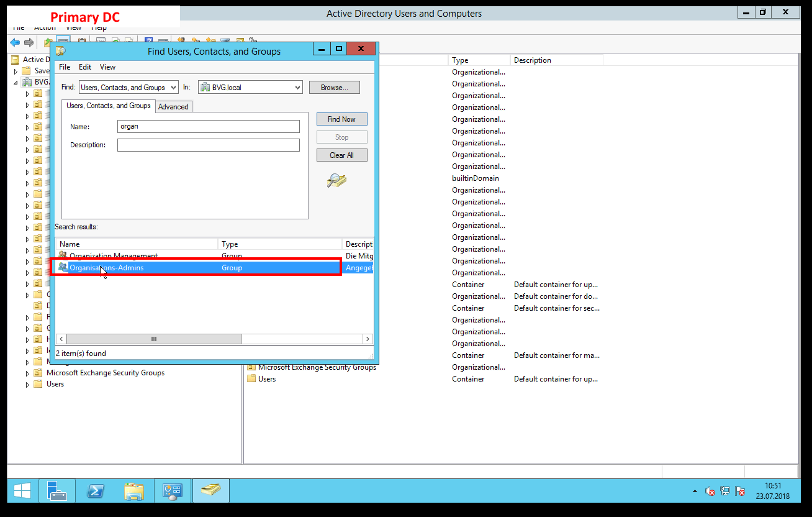Viewport: 812px width, 517px height.
Task: Expand the Saved Queries tree node
Action: click(x=16, y=71)
